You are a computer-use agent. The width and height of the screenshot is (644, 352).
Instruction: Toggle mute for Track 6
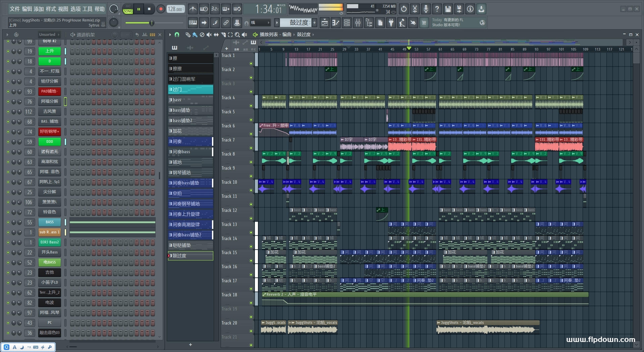251,134
